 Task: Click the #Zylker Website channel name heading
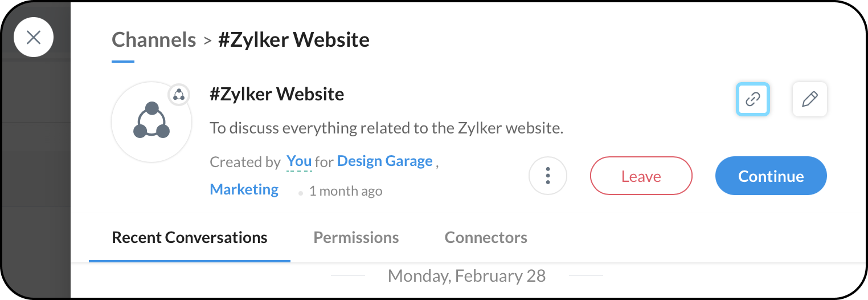tap(277, 94)
